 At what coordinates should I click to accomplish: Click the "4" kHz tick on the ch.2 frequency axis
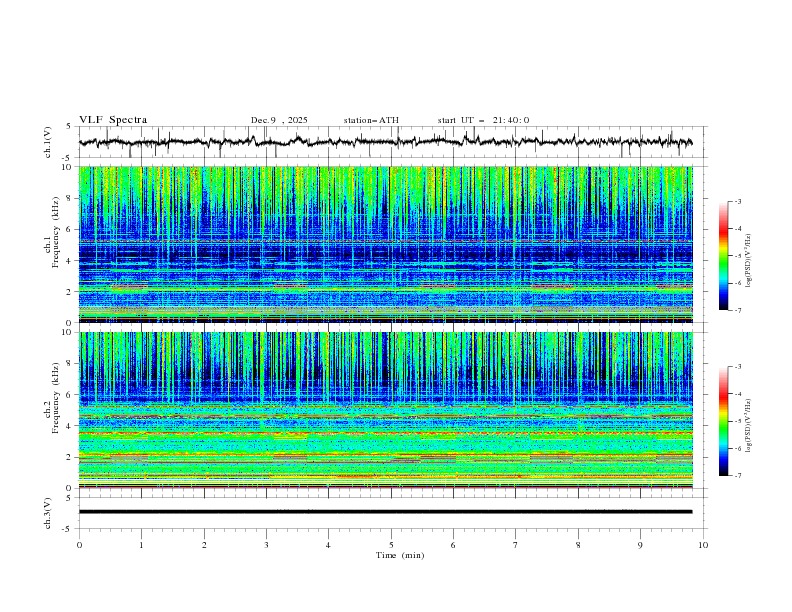[x=71, y=426]
